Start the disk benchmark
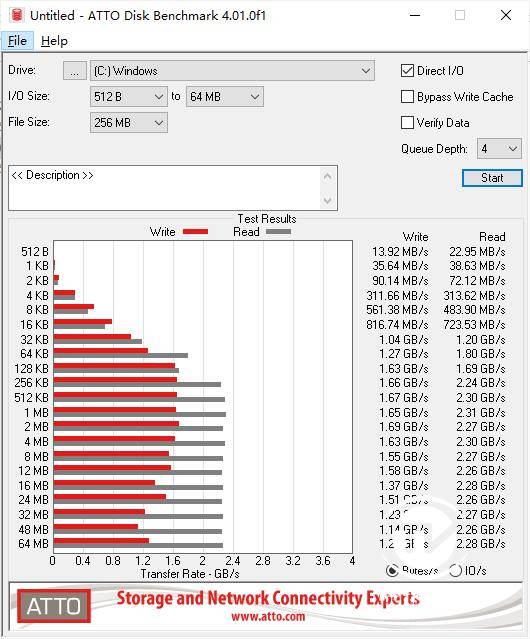 492,178
